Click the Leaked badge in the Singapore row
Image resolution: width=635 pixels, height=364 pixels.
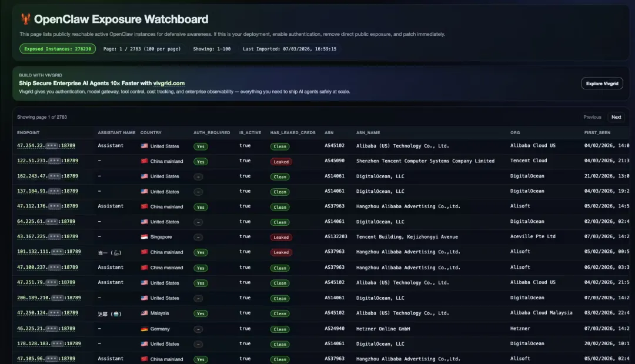point(281,238)
